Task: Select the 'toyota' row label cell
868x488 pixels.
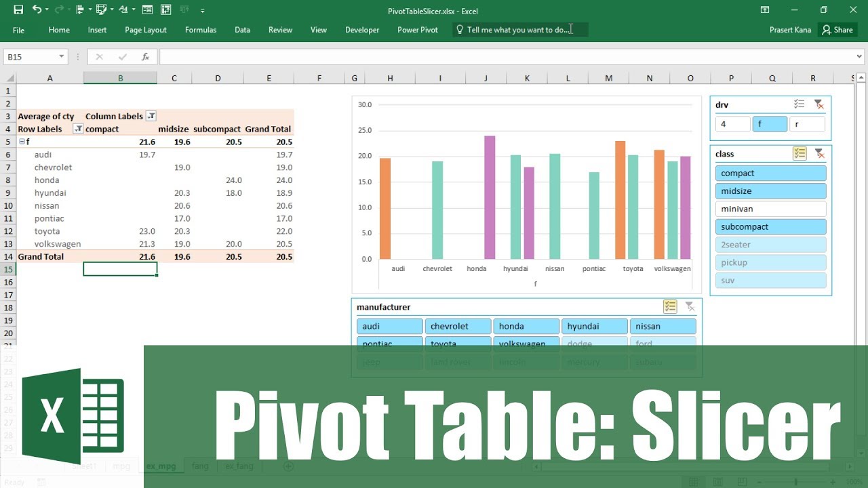Action: 50,231
